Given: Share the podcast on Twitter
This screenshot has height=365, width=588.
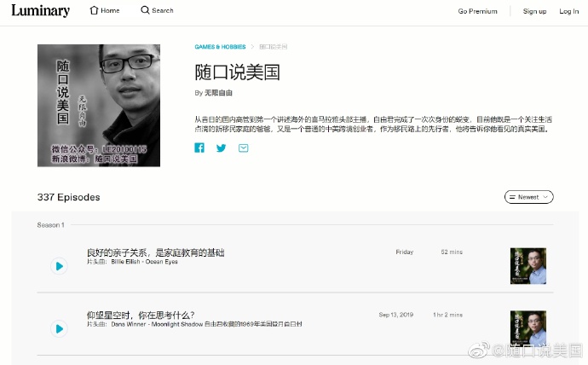Looking at the screenshot, I should pyautogui.click(x=222, y=148).
